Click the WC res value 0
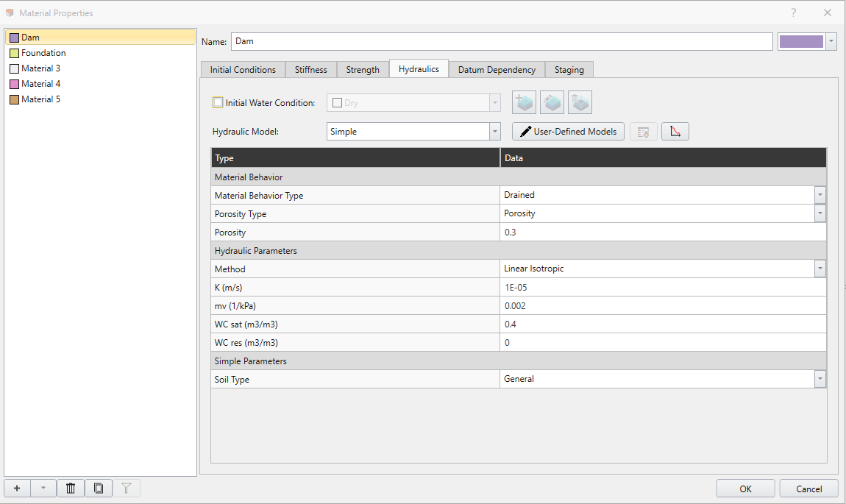 click(663, 342)
